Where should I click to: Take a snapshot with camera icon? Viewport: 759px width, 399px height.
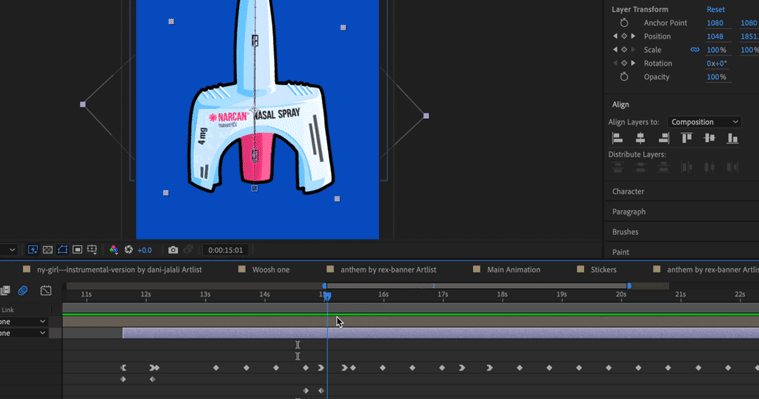coord(173,250)
